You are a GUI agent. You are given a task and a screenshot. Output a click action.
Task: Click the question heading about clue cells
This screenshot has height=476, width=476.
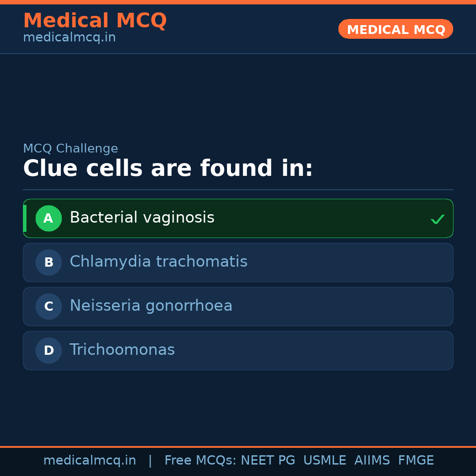168,169
